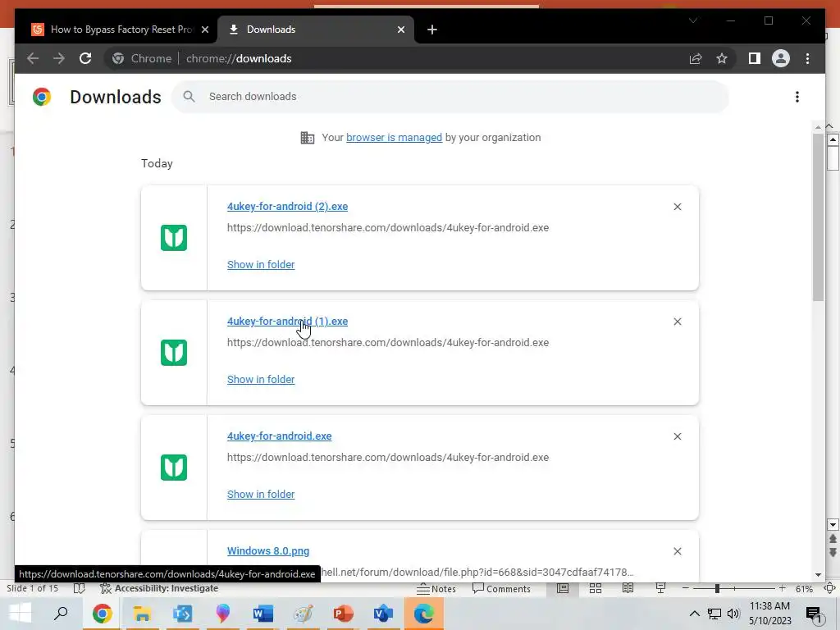Focus the Search downloads field
840x630 pixels.
point(450,97)
